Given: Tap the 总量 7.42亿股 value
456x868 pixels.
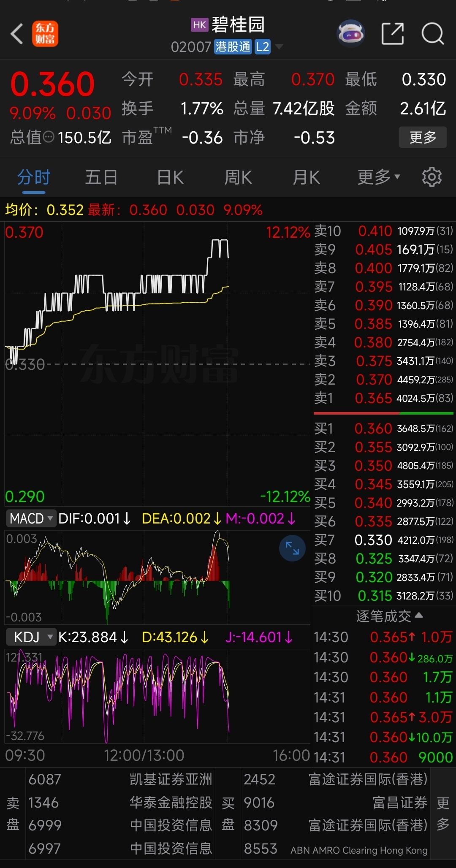Looking at the screenshot, I should coord(304,108).
